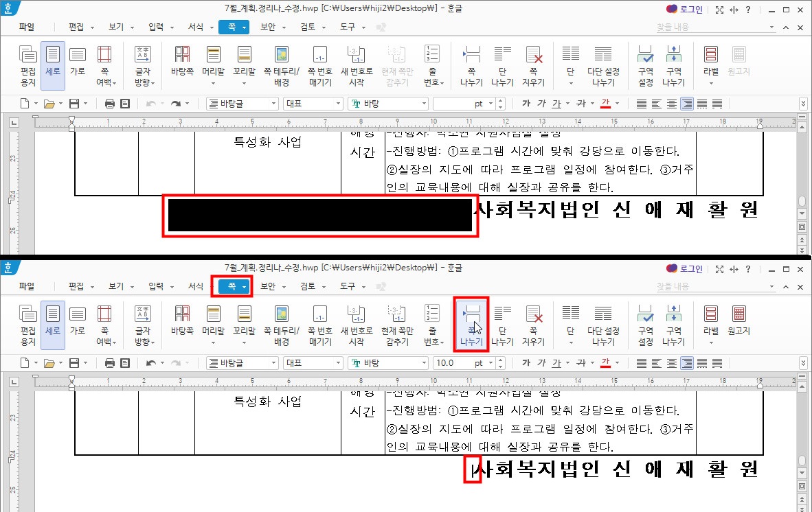Viewport: 812px width, 512px height.
Task: Toggle right align in upper window toolbar
Action: pos(687,104)
